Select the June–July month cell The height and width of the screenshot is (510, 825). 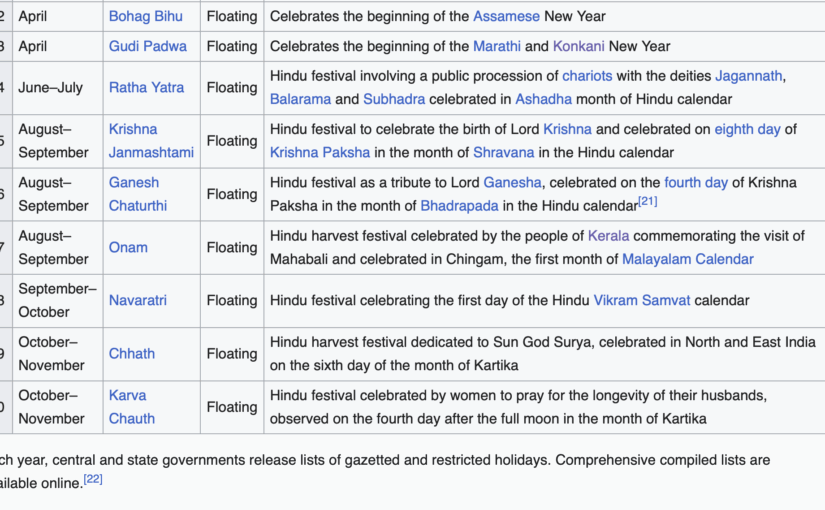click(x=58, y=87)
